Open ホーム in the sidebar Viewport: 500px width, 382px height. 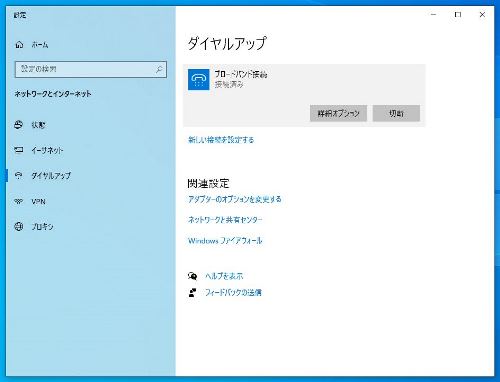(x=40, y=45)
